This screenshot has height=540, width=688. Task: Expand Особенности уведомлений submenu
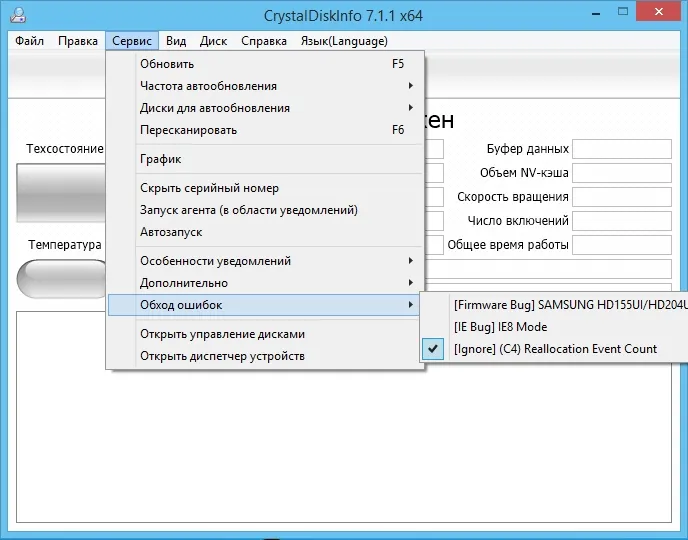pyautogui.click(x=265, y=261)
